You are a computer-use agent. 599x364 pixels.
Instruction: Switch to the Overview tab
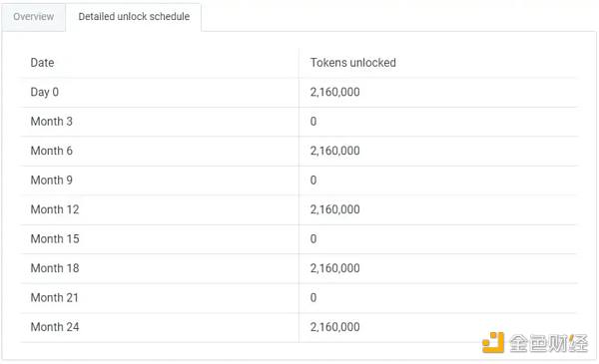[x=33, y=17]
